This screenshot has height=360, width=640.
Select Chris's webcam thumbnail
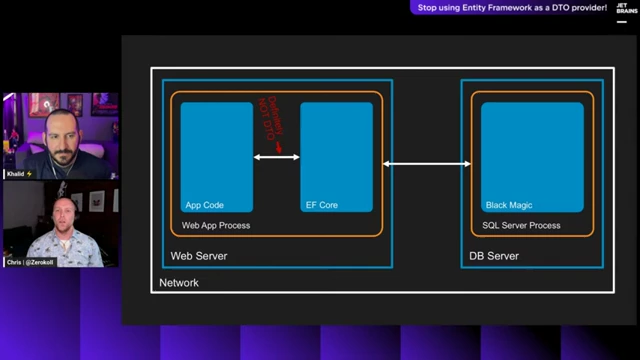click(61, 224)
